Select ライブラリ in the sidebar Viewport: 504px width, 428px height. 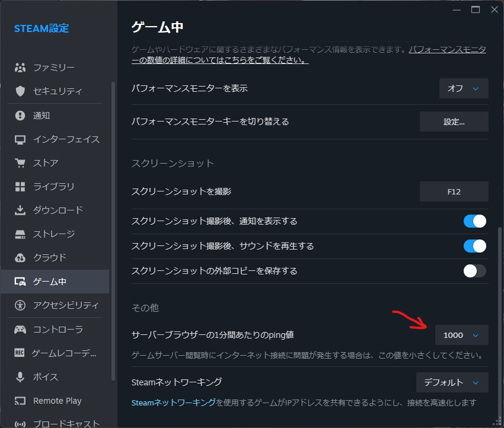click(55, 187)
